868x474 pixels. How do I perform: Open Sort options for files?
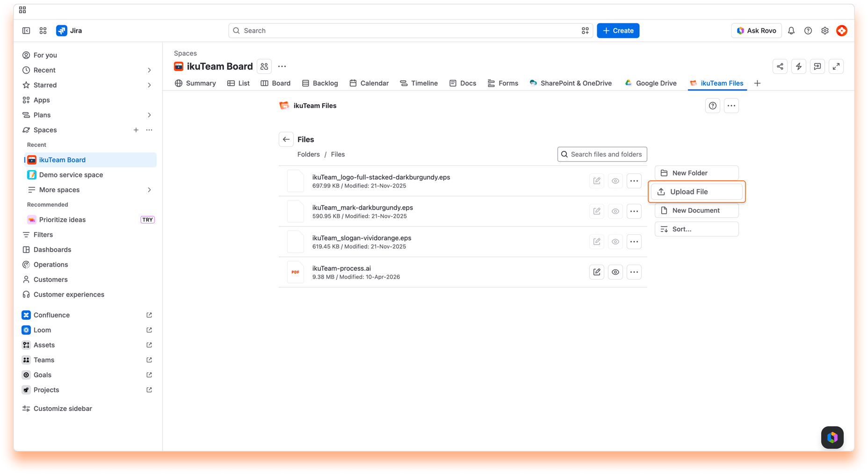pos(697,229)
